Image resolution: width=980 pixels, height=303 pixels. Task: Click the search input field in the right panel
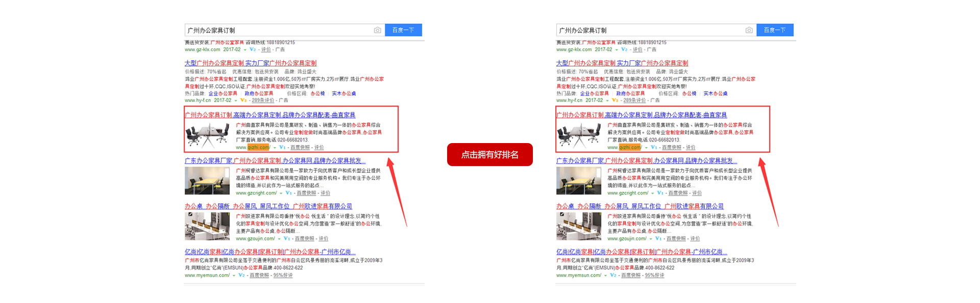648,30
